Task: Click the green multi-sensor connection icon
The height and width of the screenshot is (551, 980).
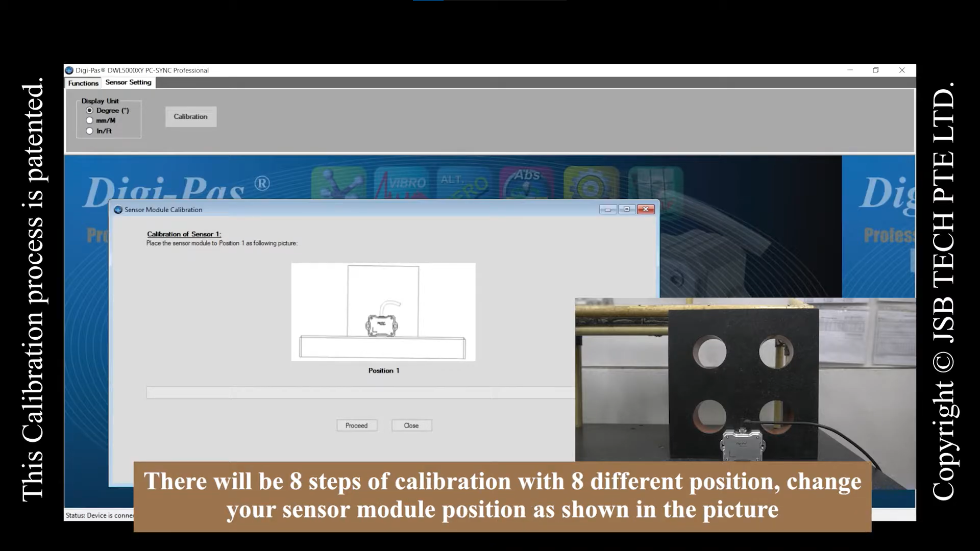Action: coord(339,183)
